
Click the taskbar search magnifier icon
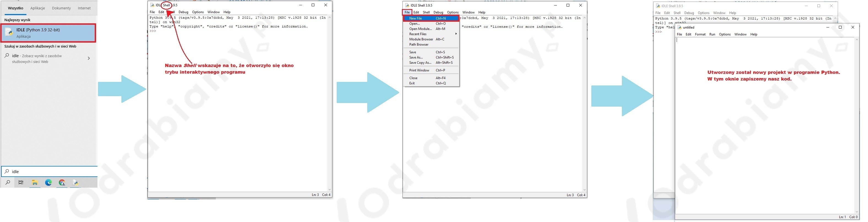7,183
